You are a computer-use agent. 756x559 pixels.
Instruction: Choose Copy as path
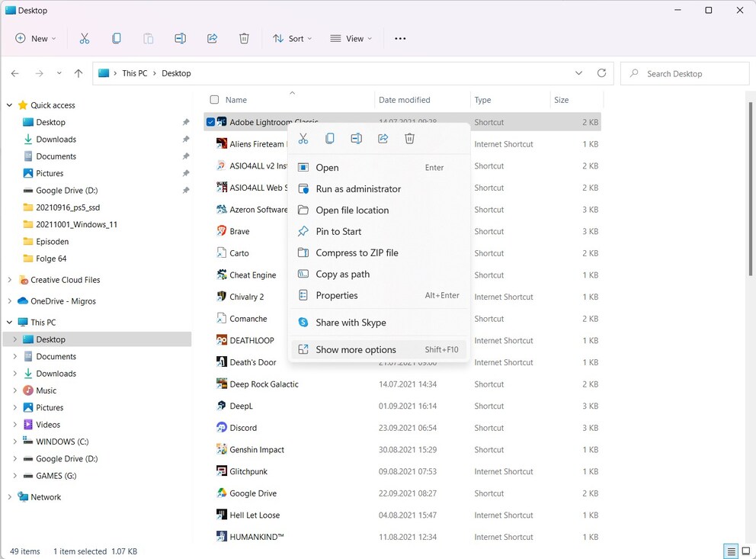coord(379,274)
